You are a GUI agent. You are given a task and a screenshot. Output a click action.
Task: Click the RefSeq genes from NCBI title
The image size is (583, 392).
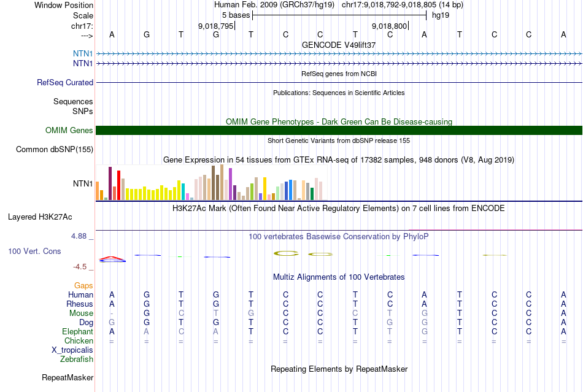point(339,74)
